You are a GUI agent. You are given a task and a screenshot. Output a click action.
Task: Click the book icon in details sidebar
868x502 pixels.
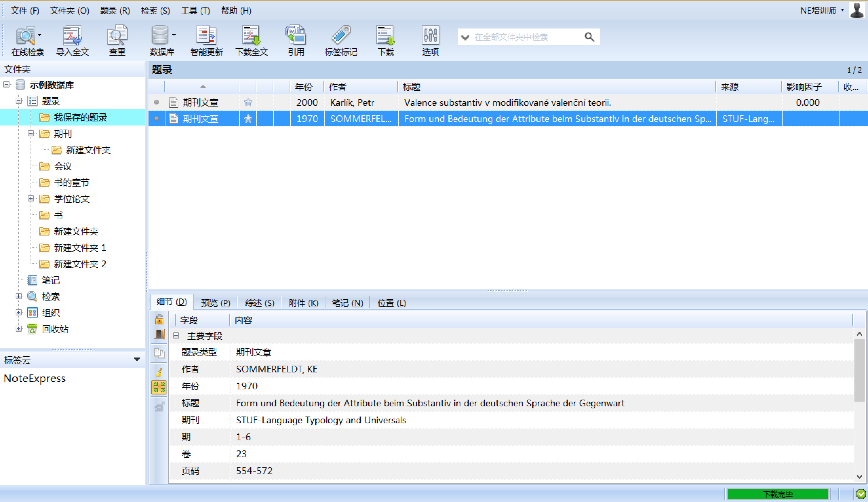[x=159, y=335]
